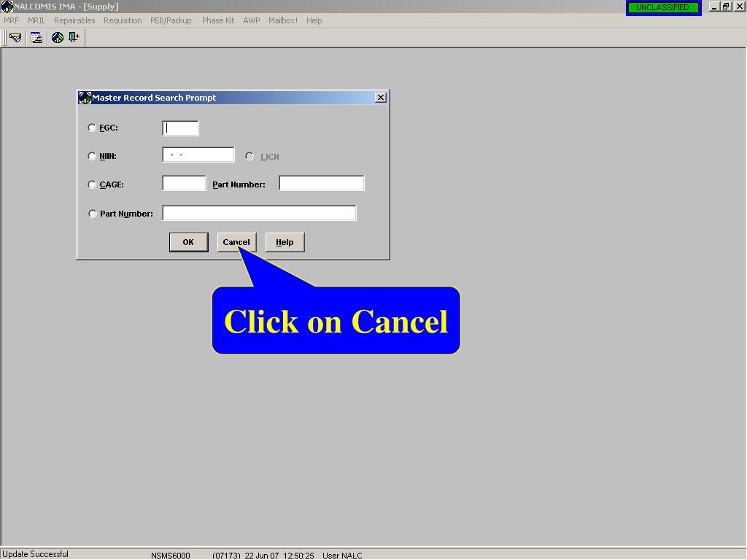
Task: Select the FGC radio button
Action: 92,128
